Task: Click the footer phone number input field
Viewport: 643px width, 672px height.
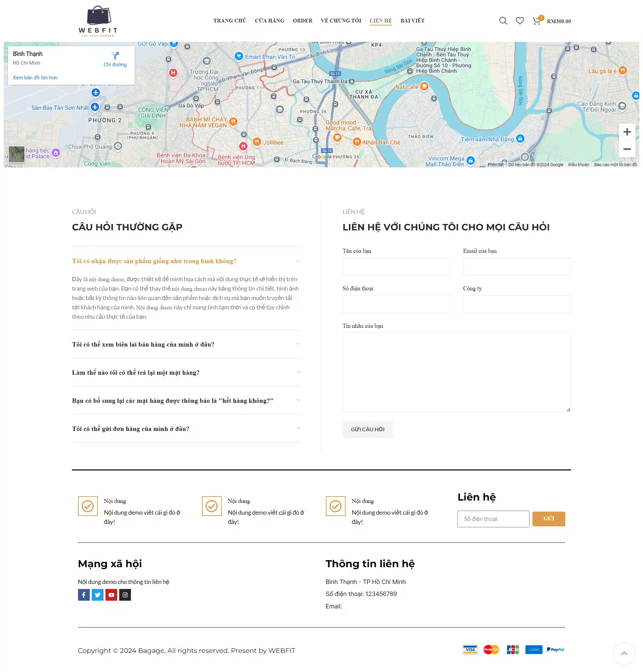Action: (493, 519)
